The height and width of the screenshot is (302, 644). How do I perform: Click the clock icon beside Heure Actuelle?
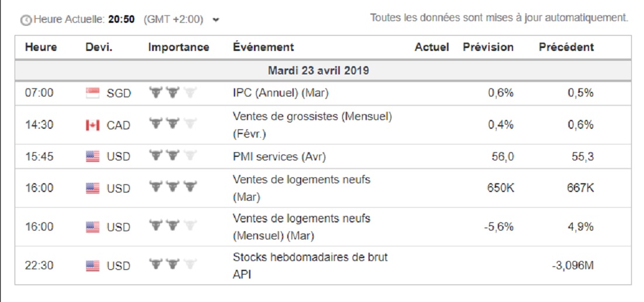tap(26, 20)
